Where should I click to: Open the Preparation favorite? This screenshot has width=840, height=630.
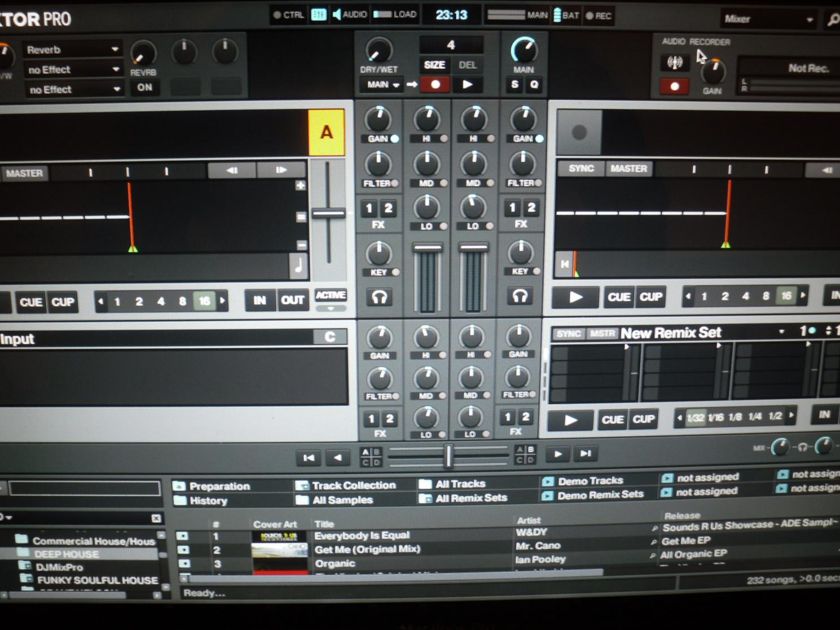coord(219,486)
